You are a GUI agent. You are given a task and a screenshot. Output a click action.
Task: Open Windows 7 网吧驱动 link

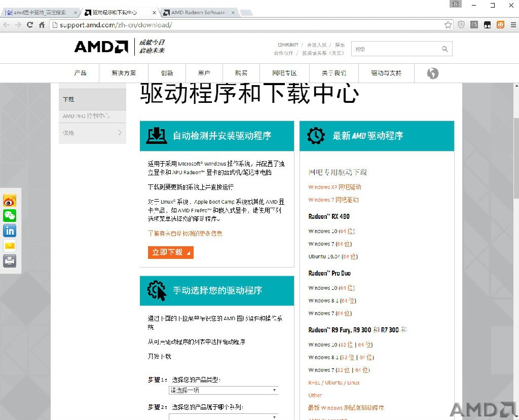coord(333,200)
